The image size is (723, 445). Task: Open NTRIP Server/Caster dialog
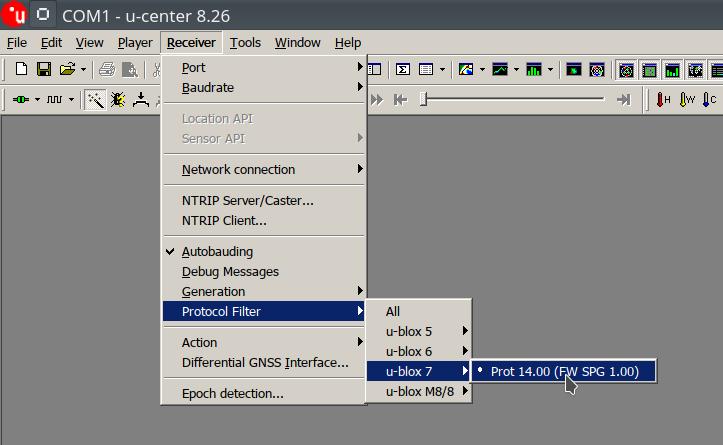264,201
